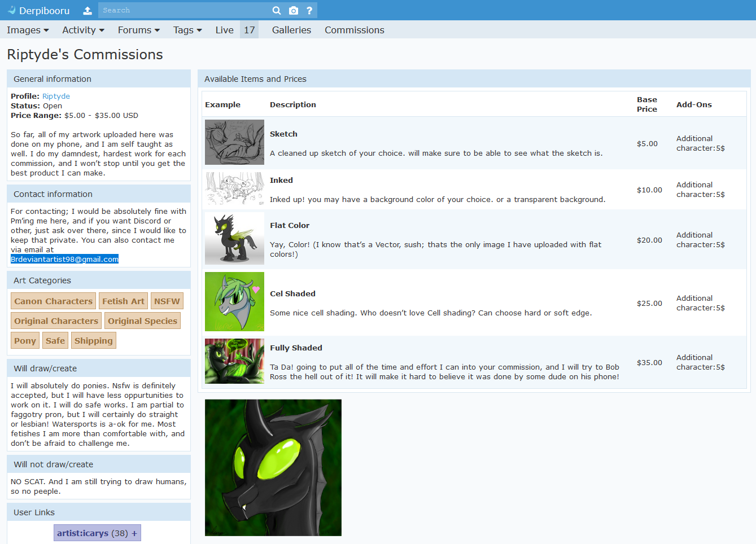Click the 17 live counter badge

pyautogui.click(x=250, y=30)
